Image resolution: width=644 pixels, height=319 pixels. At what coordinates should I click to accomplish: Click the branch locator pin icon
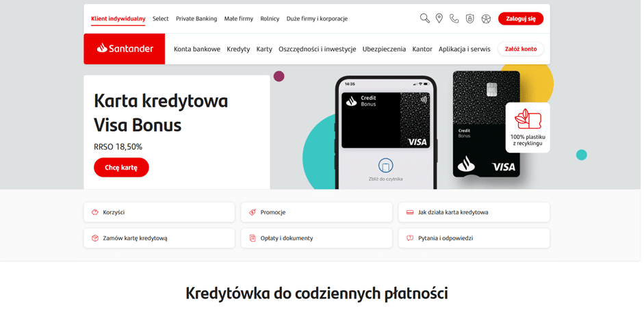[x=439, y=18]
